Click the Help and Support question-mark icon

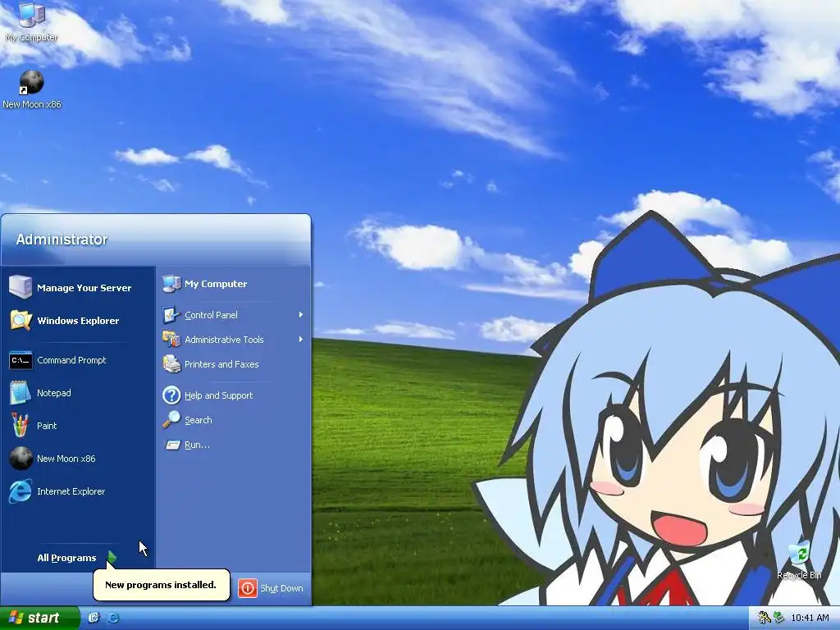click(x=171, y=395)
